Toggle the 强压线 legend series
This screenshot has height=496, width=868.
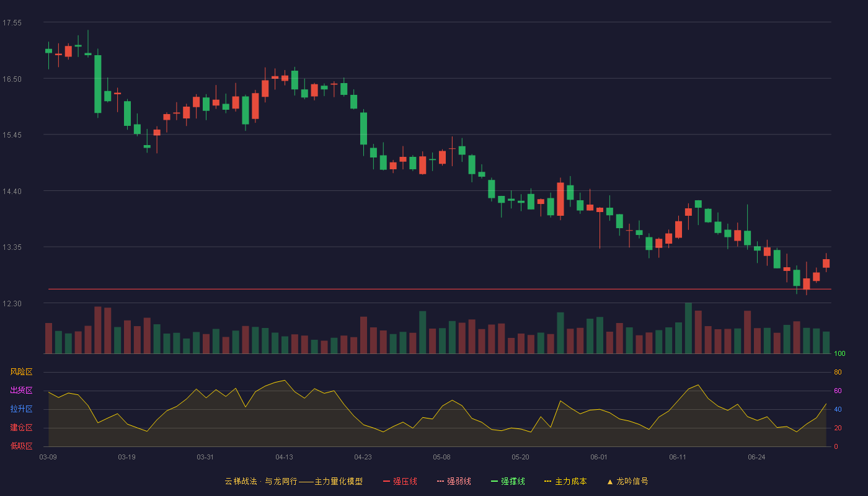400,481
